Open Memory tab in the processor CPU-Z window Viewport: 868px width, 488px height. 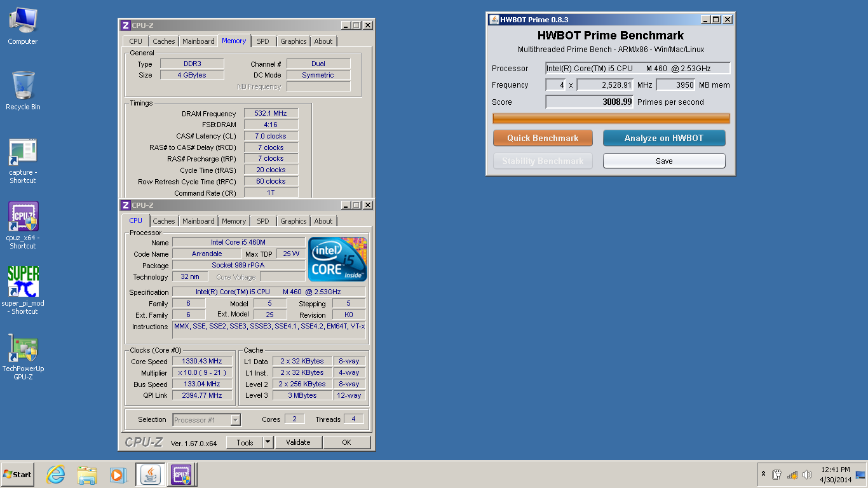click(x=234, y=221)
